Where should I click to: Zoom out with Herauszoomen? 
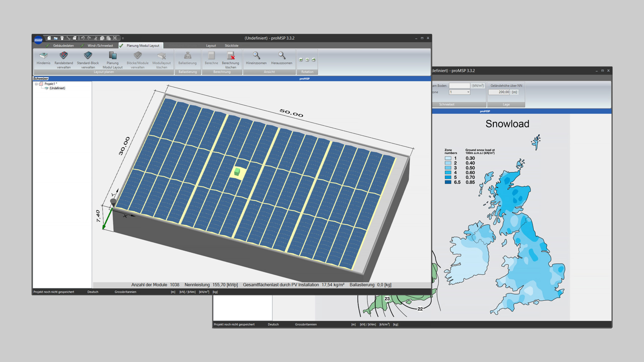(x=281, y=56)
